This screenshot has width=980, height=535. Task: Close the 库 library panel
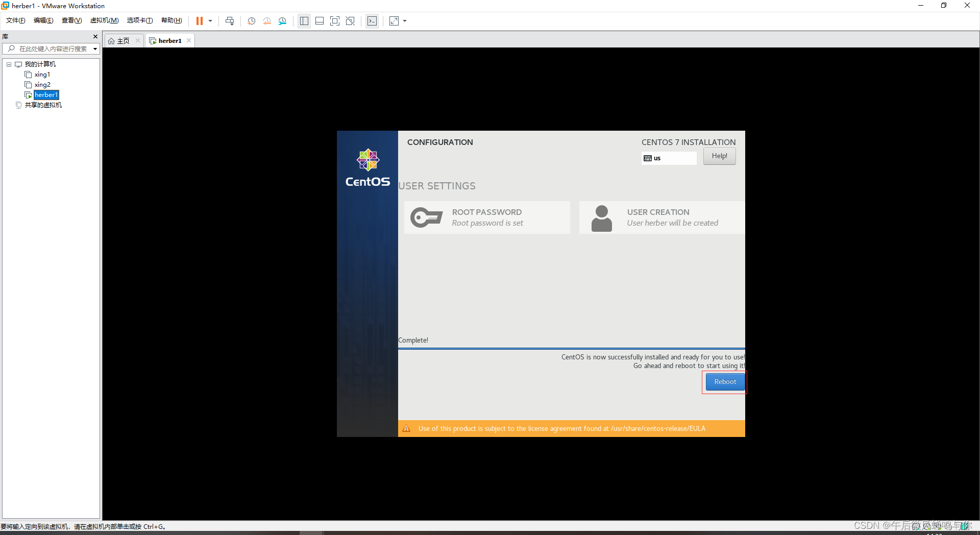[95, 36]
